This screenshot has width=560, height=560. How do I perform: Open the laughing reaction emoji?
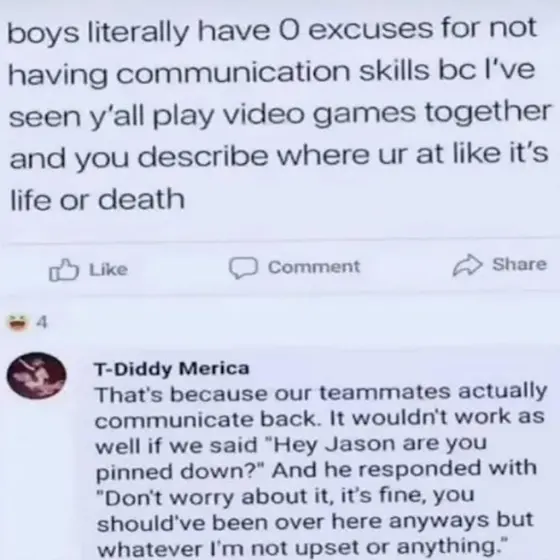pos(18,322)
